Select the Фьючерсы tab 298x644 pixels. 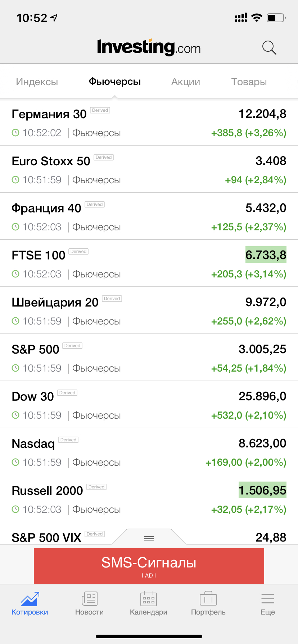[x=115, y=82]
